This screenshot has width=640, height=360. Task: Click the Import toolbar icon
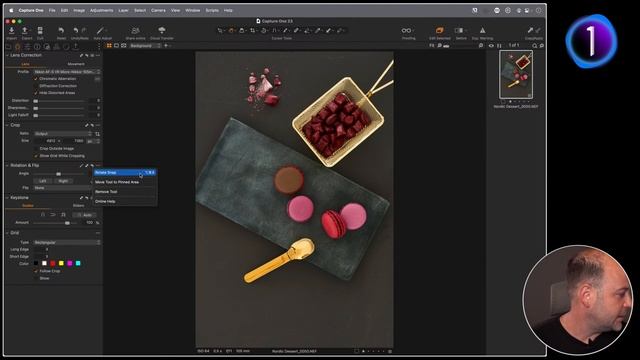pyautogui.click(x=11, y=31)
